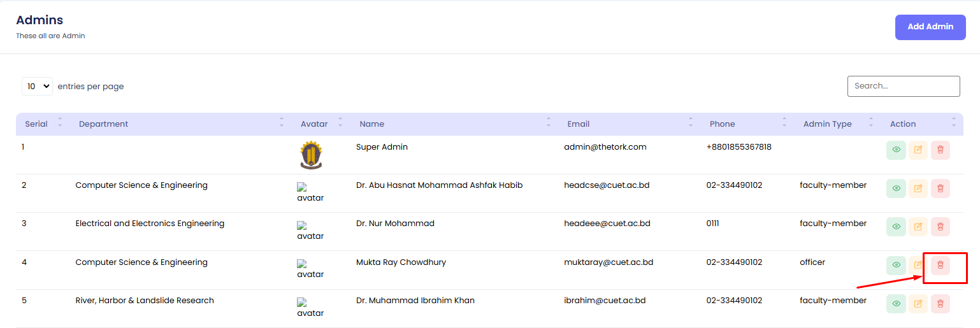Edit Dr. Muhammad Ibrahim Khan's record
This screenshot has width=980, height=328.
click(x=918, y=304)
